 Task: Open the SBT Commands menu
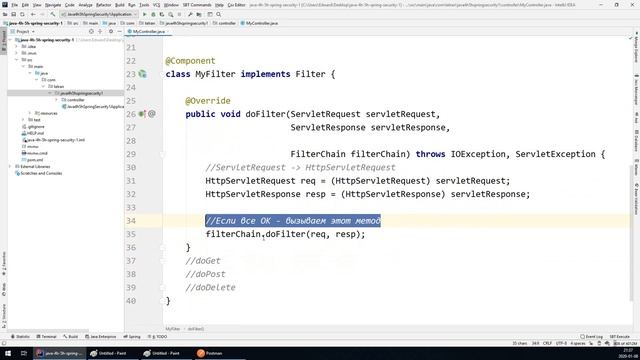(x=197, y=5)
